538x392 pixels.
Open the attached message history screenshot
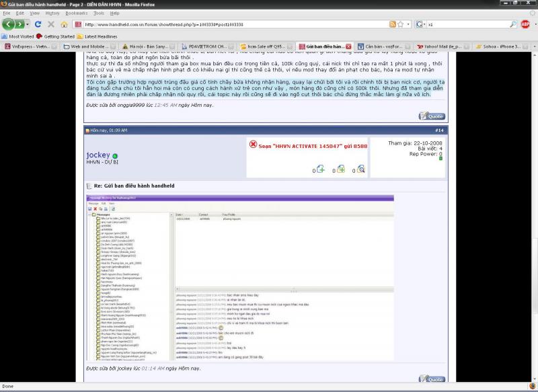[x=239, y=278]
